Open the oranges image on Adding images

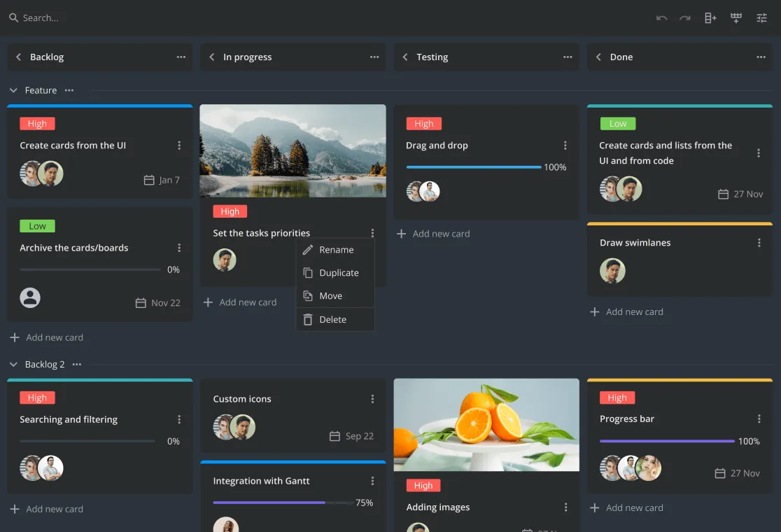(486, 424)
